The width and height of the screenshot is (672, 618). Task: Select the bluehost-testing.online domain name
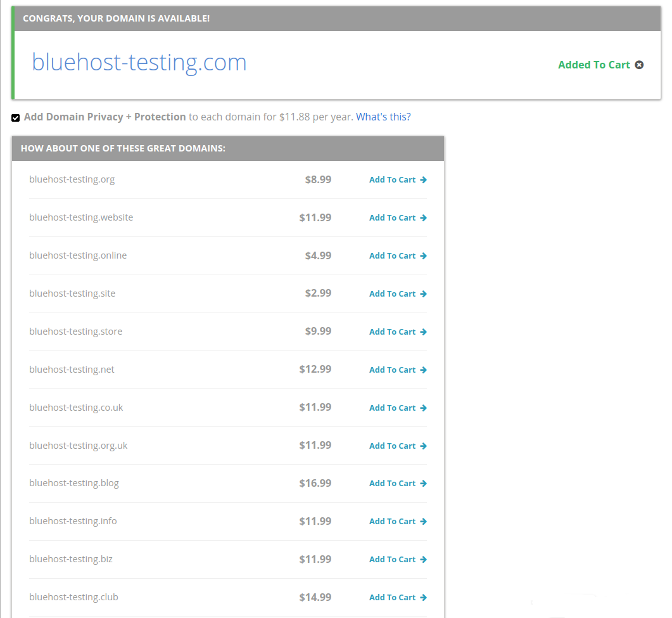(78, 255)
